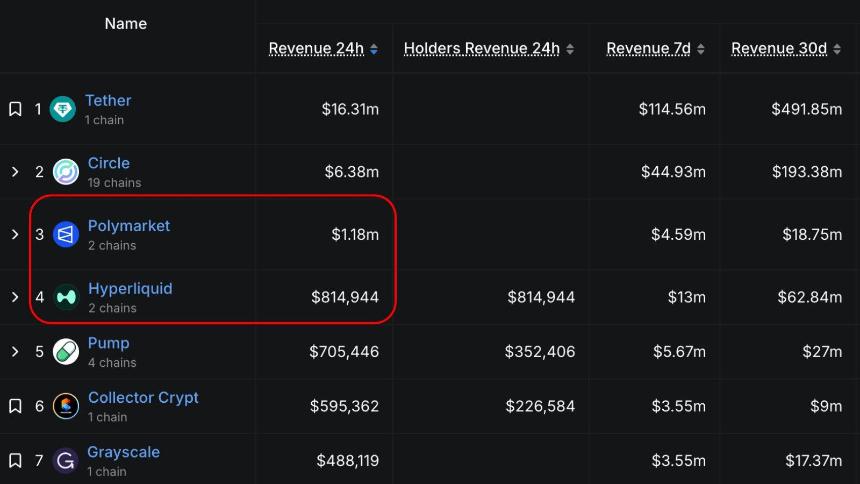The width and height of the screenshot is (860, 484).
Task: Select Tether's $491.85m 30d revenue
Action: click(x=807, y=109)
